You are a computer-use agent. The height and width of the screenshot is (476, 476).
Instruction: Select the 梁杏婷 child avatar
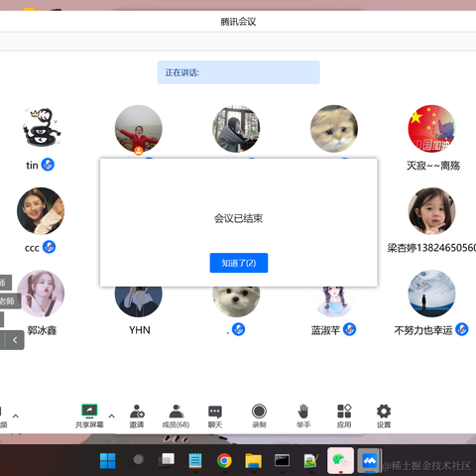tap(431, 211)
